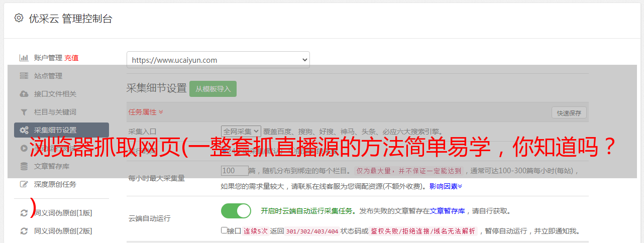
Task: Click the cloud upload icon for 接口文件相关
Action: pos(24,94)
